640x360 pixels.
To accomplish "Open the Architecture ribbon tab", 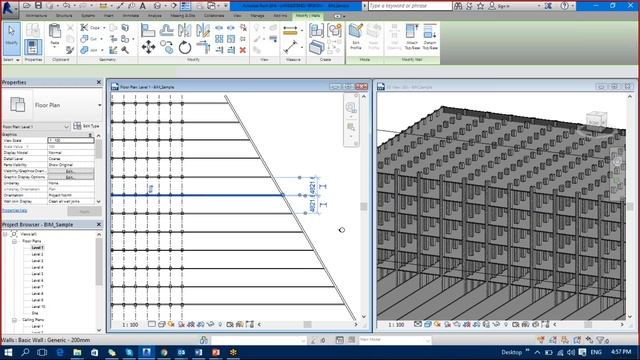I will 36,16.
